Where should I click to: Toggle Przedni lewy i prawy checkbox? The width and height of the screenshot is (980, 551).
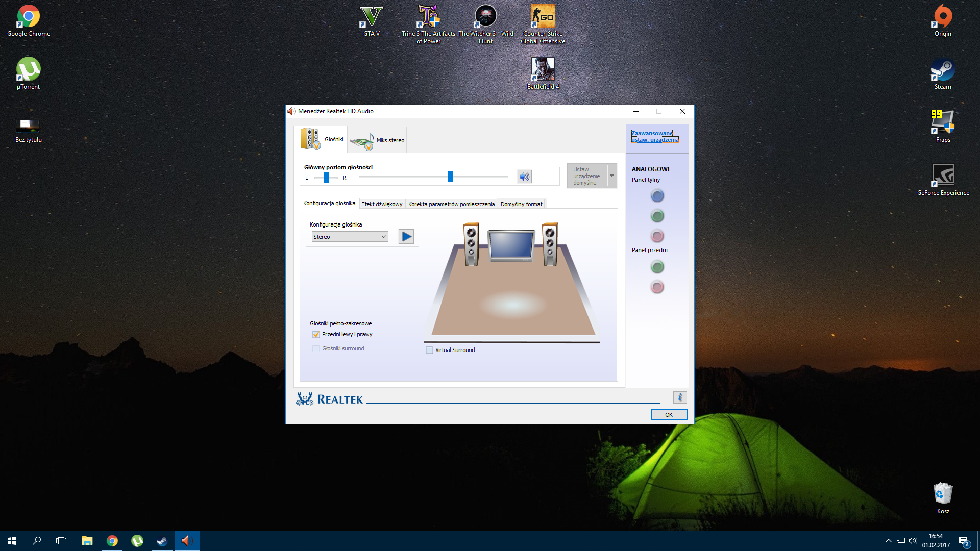[x=316, y=334]
